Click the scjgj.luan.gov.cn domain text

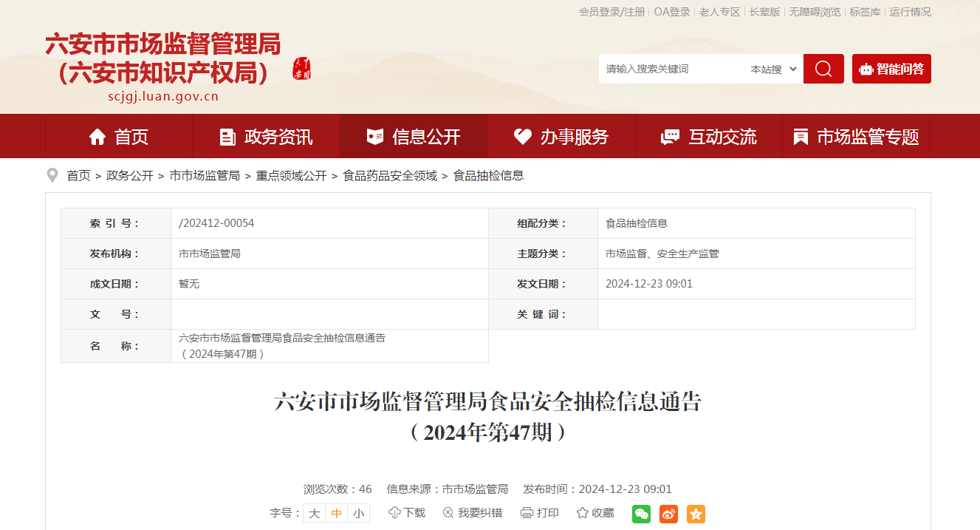point(163,96)
